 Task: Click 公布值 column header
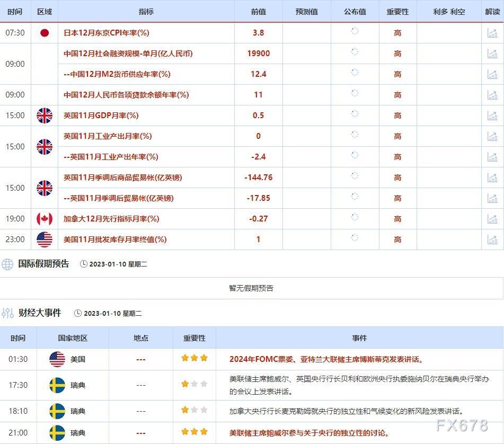pos(355,12)
